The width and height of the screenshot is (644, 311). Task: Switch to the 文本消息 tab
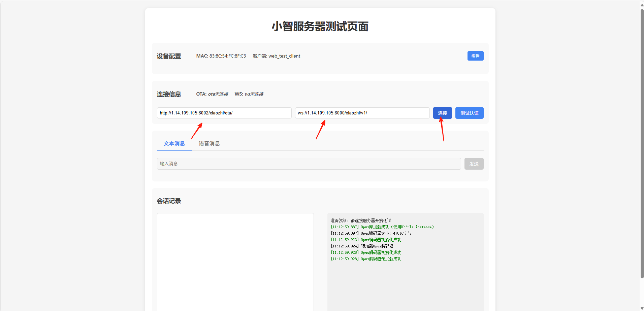pos(174,143)
